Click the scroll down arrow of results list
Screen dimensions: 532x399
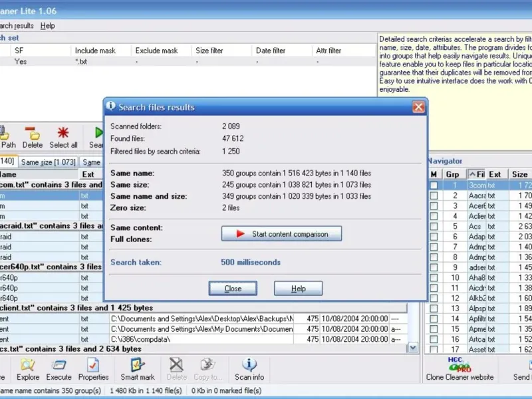pyautogui.click(x=413, y=347)
